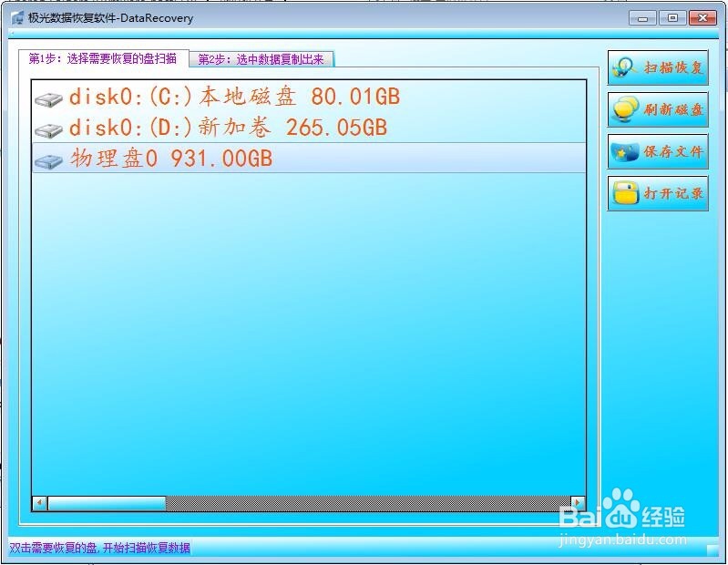728x565 pixels.
Task: Maximize the DataRecovery window
Action: tap(672, 18)
